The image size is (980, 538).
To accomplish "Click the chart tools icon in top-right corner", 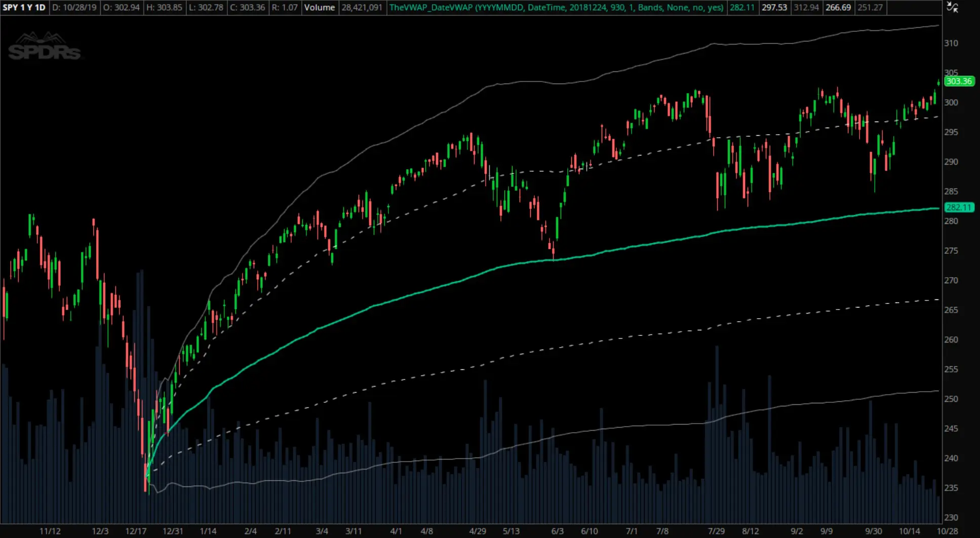I will (x=952, y=7).
